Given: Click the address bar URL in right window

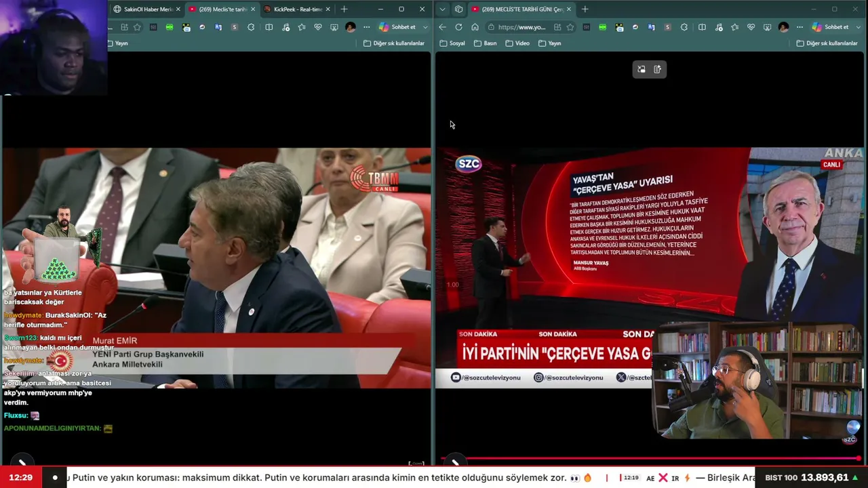Looking at the screenshot, I should point(521,27).
